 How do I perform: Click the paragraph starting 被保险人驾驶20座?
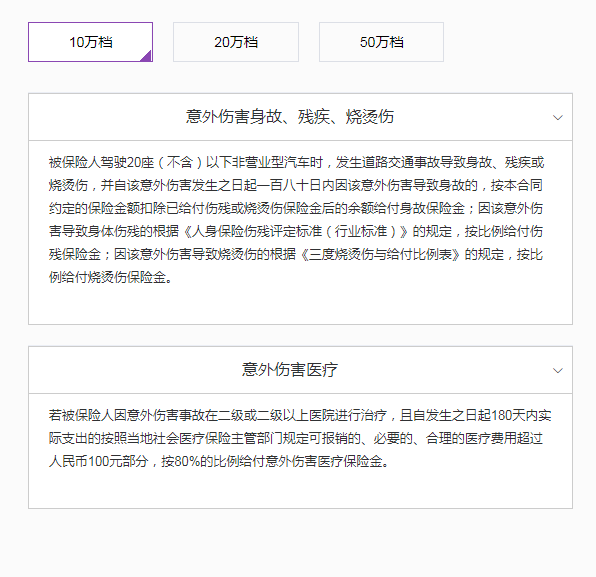[296, 220]
